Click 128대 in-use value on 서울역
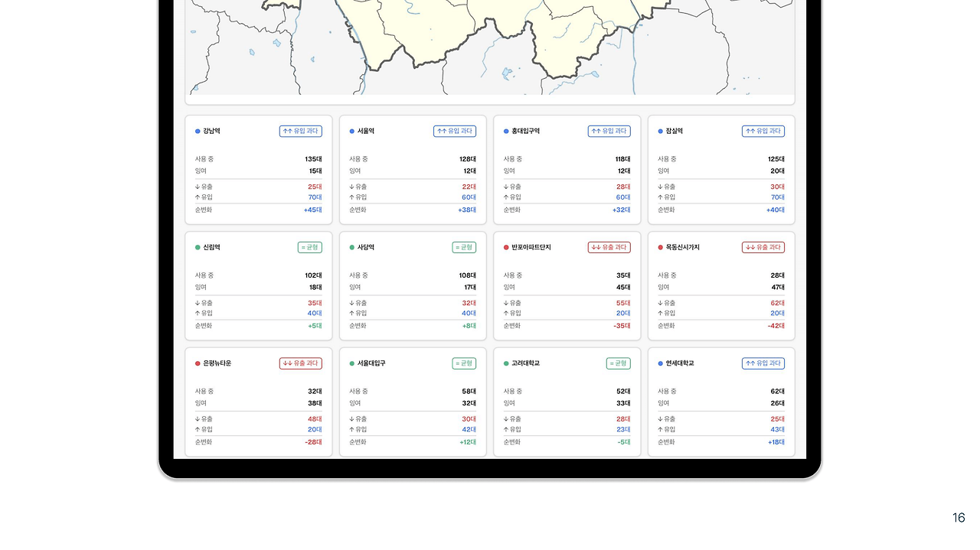This screenshot has width=980, height=550. click(x=468, y=159)
